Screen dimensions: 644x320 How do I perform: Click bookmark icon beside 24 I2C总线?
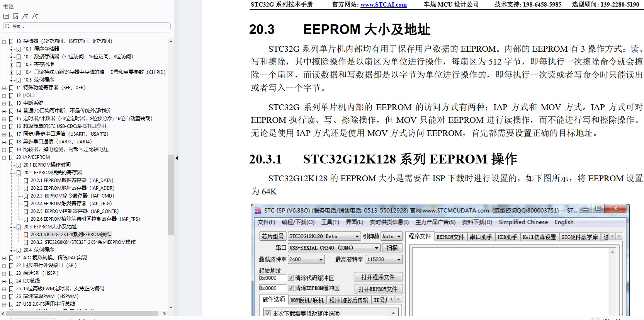point(11,281)
